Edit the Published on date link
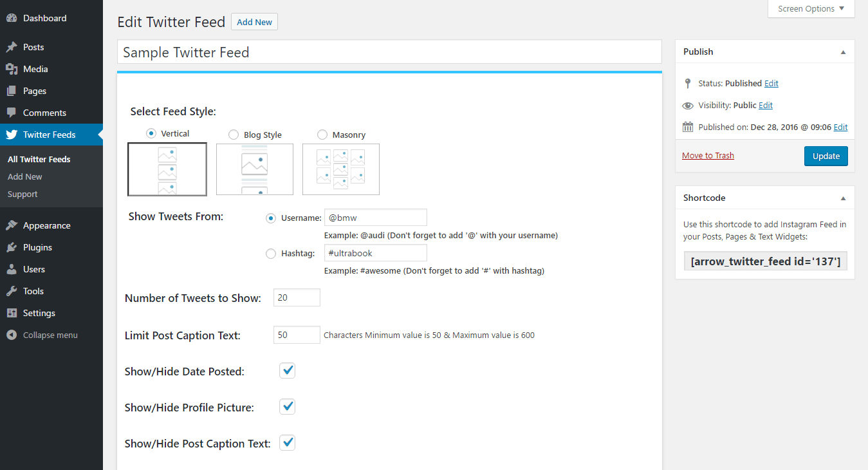 (x=840, y=127)
